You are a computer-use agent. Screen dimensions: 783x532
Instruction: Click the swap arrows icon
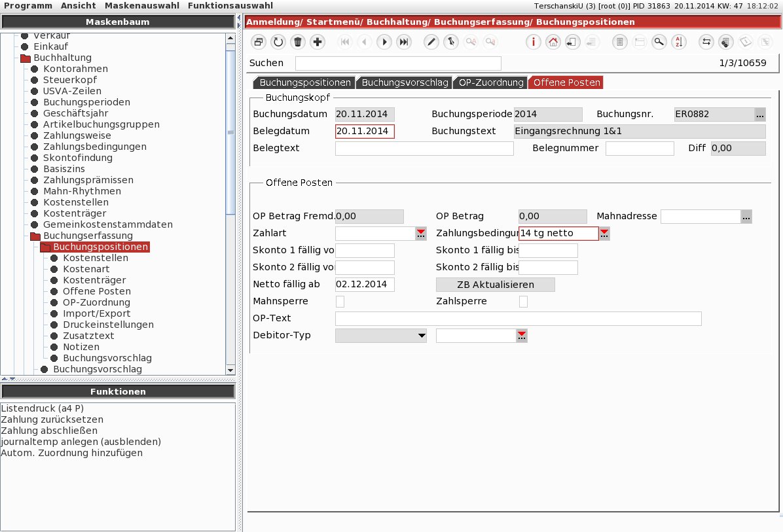tap(706, 42)
